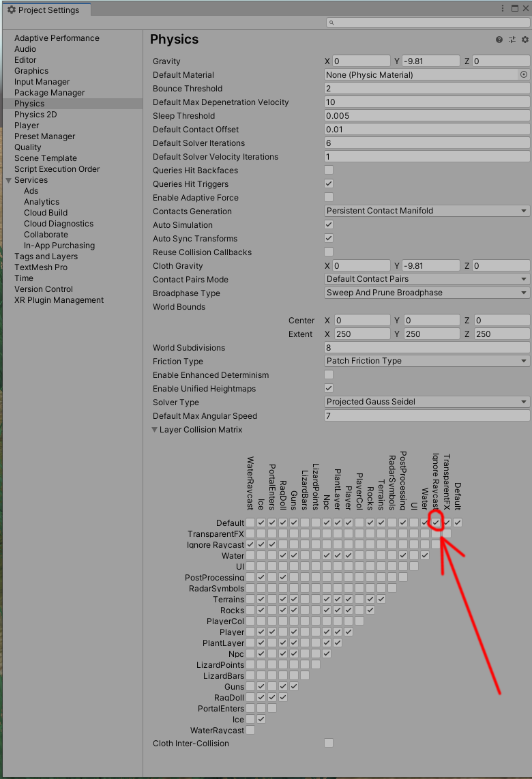Click the Default Solver Iterations field
Image resolution: width=532 pixels, height=779 pixels.
(427, 143)
